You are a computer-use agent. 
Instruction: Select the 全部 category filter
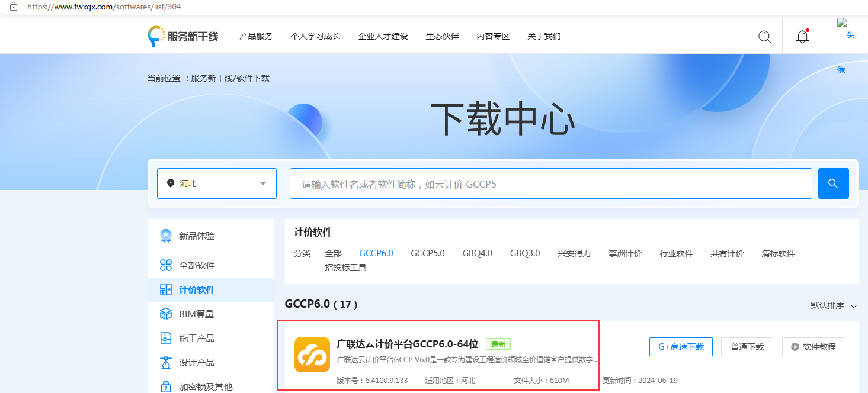[x=333, y=253]
